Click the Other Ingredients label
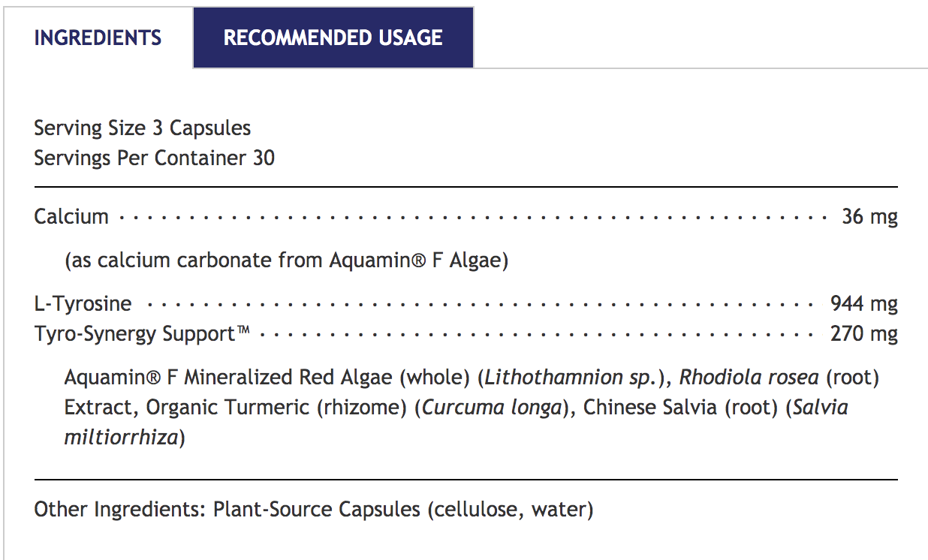Image resolution: width=928 pixels, height=560 pixels. [120, 510]
